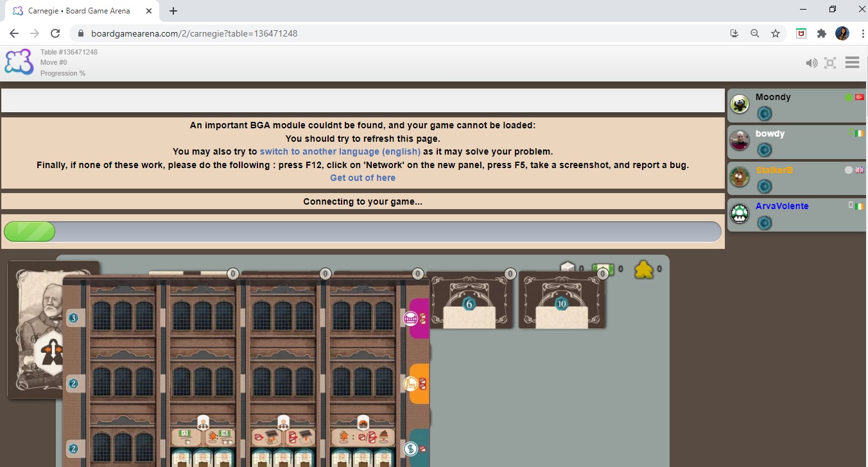868x467 pixels.
Task: Mute sound with the speaker icon
Action: coord(812,63)
